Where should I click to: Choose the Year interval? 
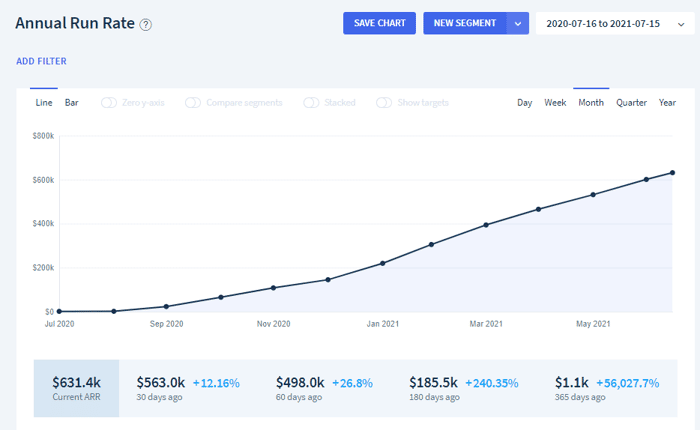pos(667,103)
